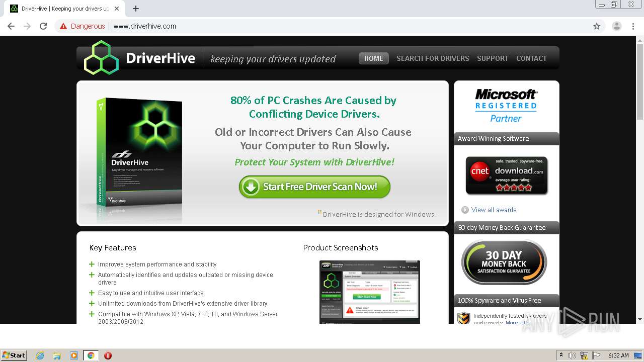Click the network icon in system tray

(584, 355)
